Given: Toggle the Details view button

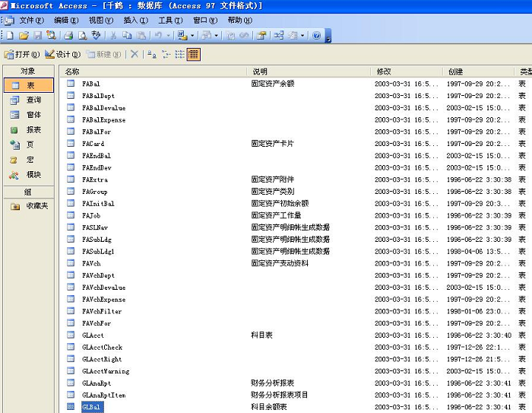Looking at the screenshot, I should 193,54.
